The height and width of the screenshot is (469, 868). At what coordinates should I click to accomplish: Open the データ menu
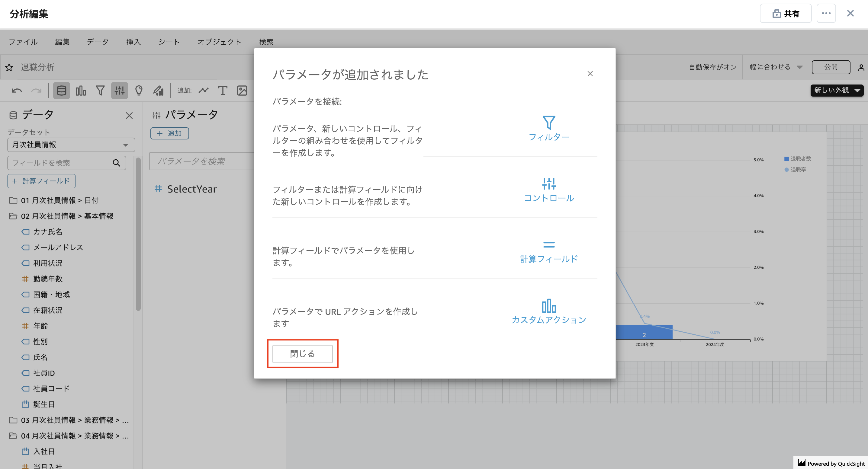pyautogui.click(x=98, y=42)
